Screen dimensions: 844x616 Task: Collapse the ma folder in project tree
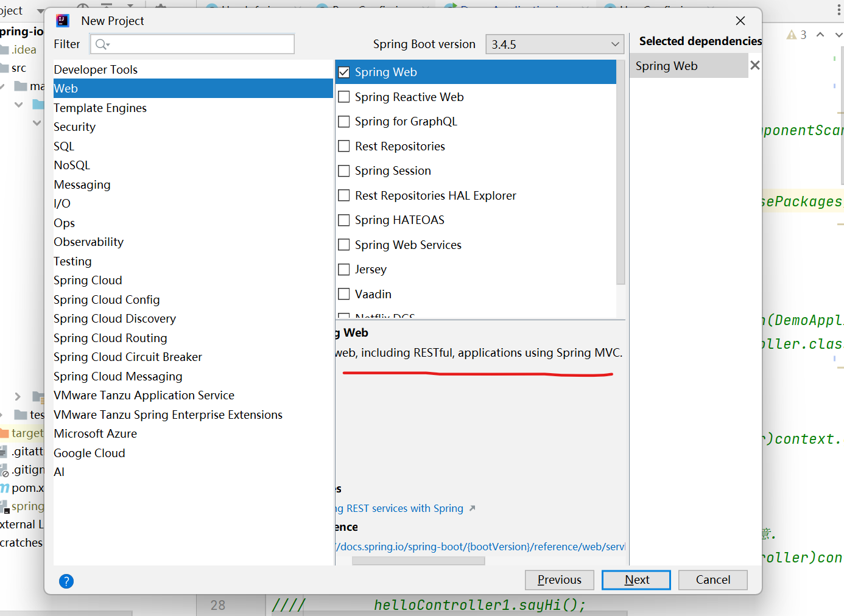coord(2,86)
